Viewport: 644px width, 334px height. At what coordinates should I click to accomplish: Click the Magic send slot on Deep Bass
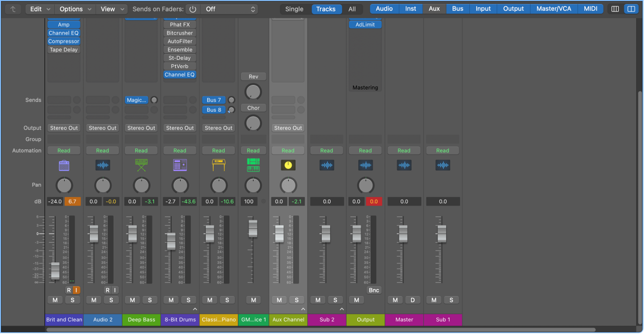[137, 100]
